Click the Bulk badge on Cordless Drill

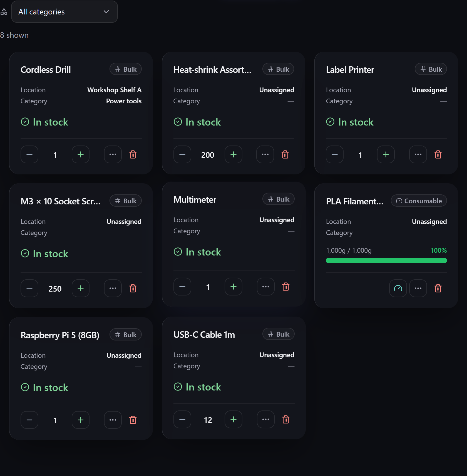pyautogui.click(x=126, y=69)
